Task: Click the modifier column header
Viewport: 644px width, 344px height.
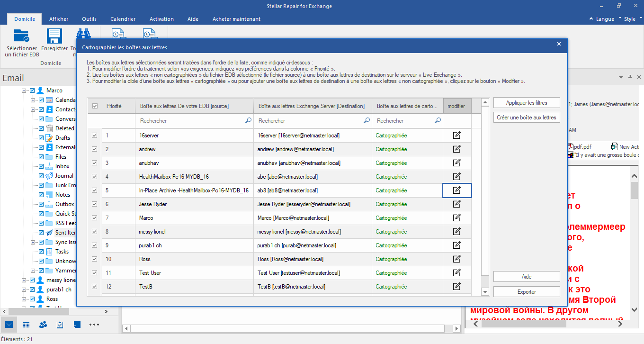Action: (457, 106)
